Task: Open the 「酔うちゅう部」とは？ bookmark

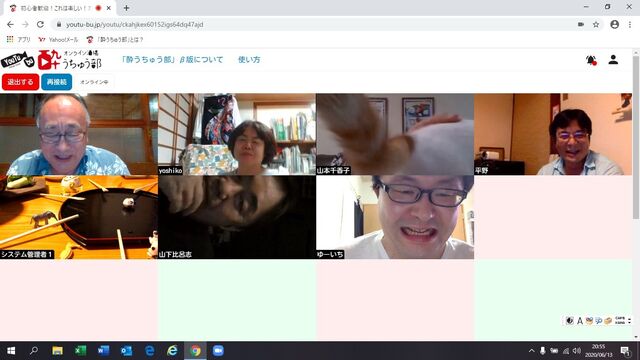Action: pyautogui.click(x=115, y=40)
